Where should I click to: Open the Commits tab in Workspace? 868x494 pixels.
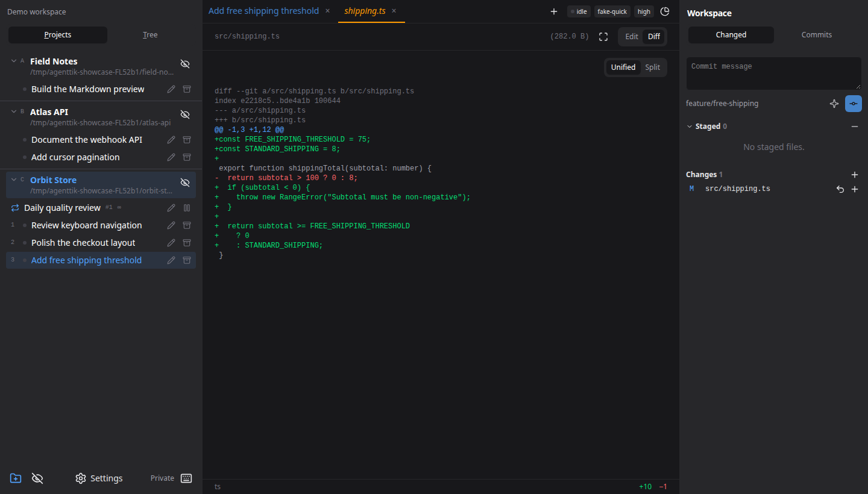pyautogui.click(x=817, y=35)
